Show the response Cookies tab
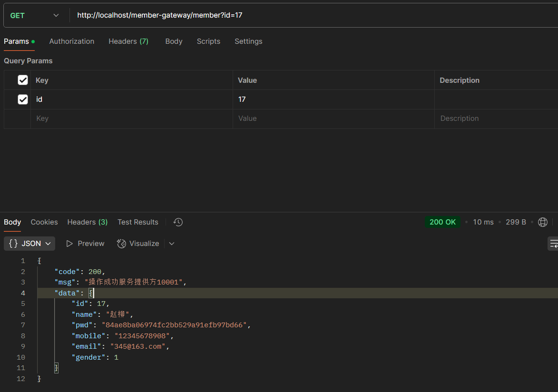The image size is (558, 392). 44,222
